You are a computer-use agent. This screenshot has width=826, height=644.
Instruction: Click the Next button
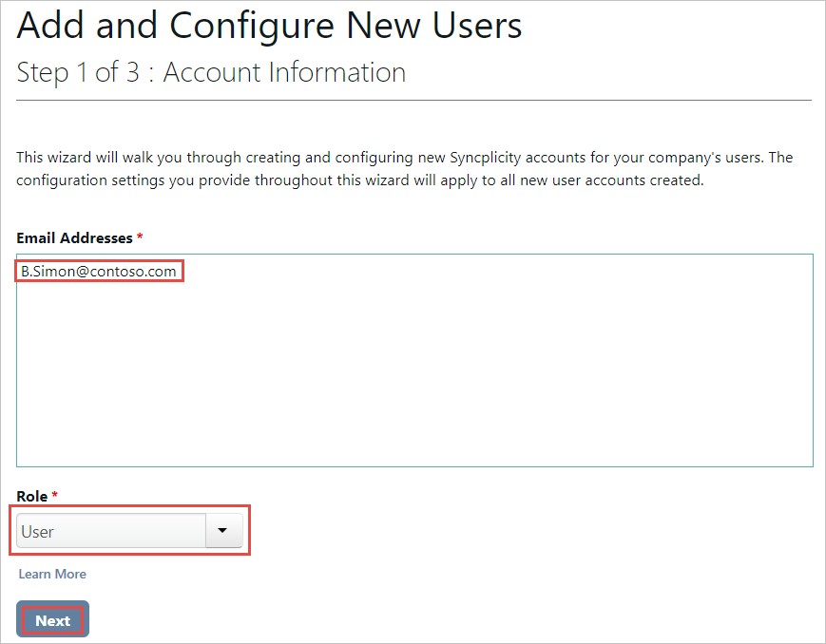coord(52,620)
